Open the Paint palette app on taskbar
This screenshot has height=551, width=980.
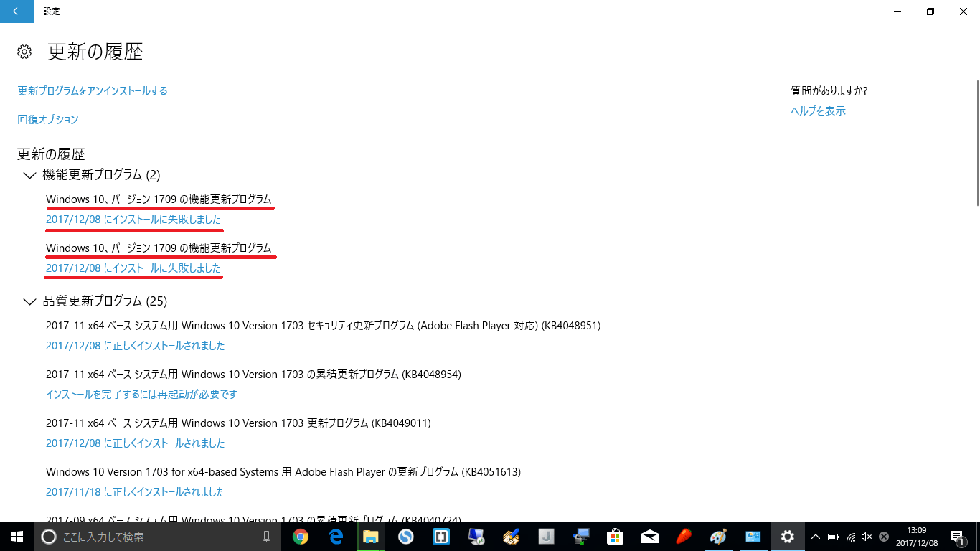coord(718,537)
